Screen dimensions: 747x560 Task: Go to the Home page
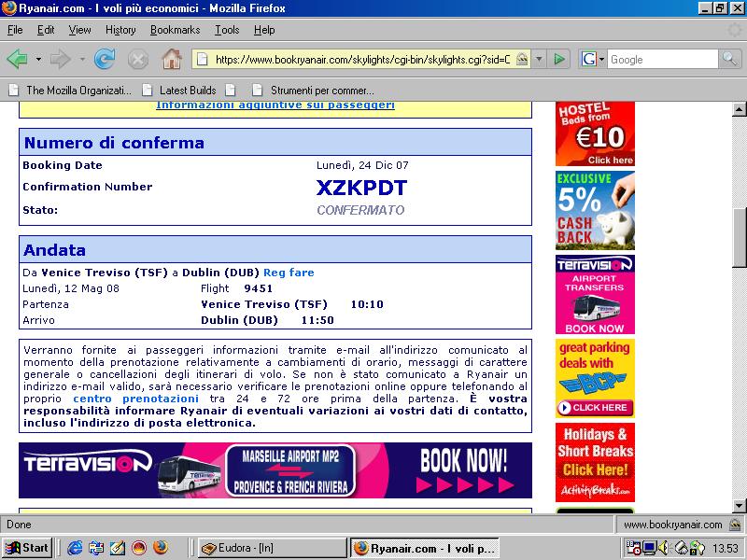171,59
